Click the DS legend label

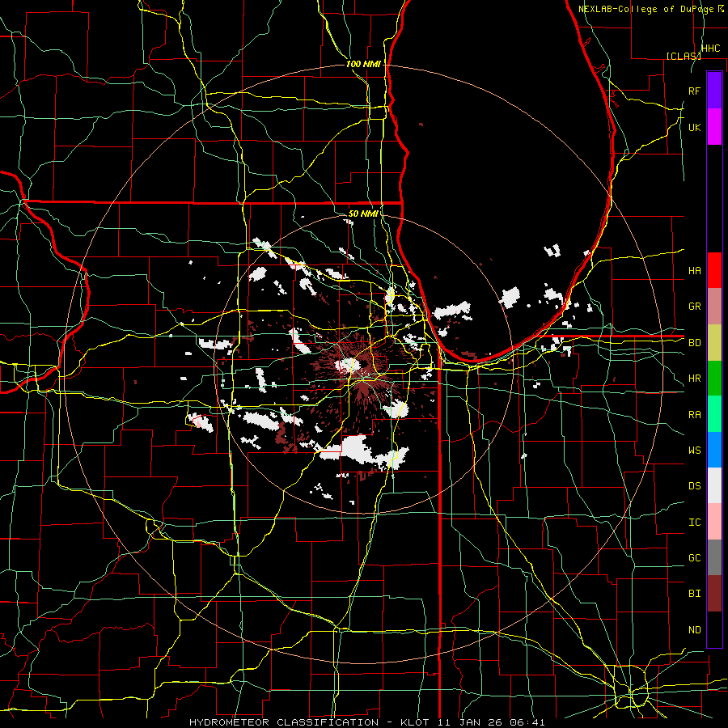pyautogui.click(x=694, y=486)
